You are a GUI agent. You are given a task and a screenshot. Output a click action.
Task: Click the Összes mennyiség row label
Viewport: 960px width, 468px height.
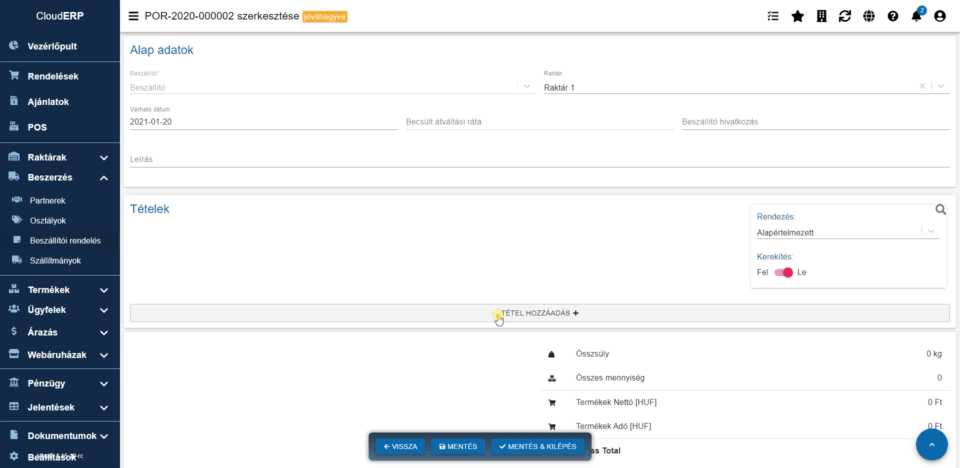(x=610, y=378)
